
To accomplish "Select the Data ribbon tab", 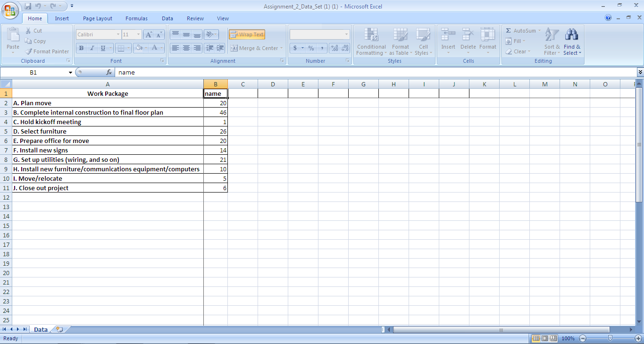I will pyautogui.click(x=167, y=18).
